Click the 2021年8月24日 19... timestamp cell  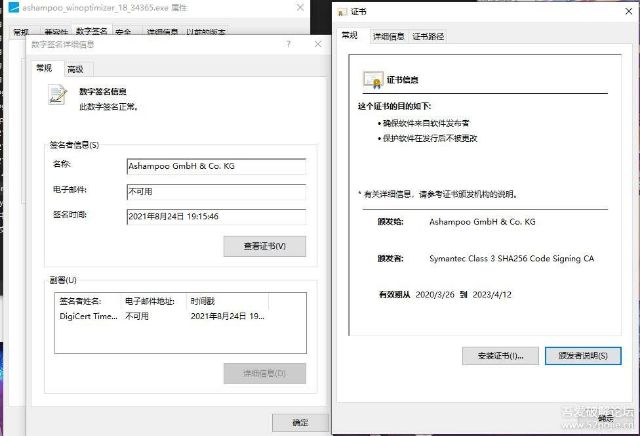tap(227, 316)
